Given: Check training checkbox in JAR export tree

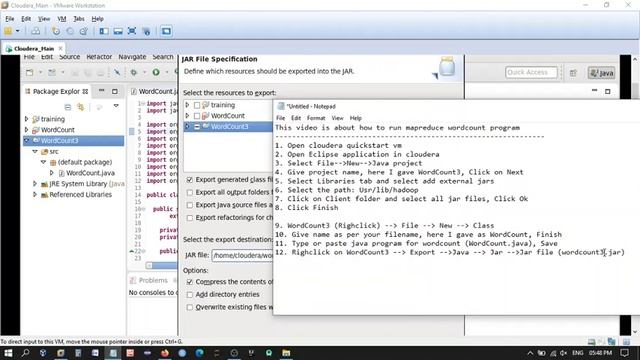Looking at the screenshot, I should (x=197, y=105).
